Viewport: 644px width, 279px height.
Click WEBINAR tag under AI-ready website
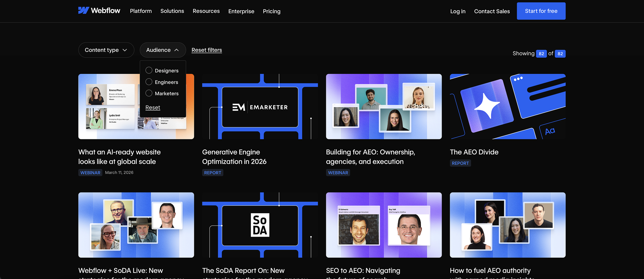90,173
